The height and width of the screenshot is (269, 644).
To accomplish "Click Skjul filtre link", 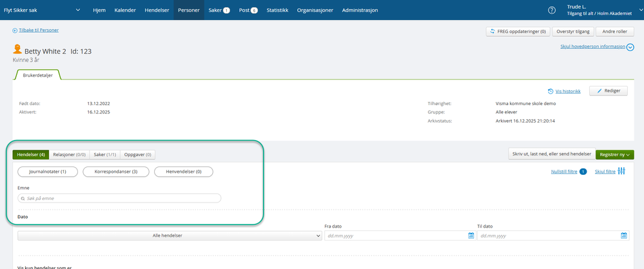I will point(605,172).
